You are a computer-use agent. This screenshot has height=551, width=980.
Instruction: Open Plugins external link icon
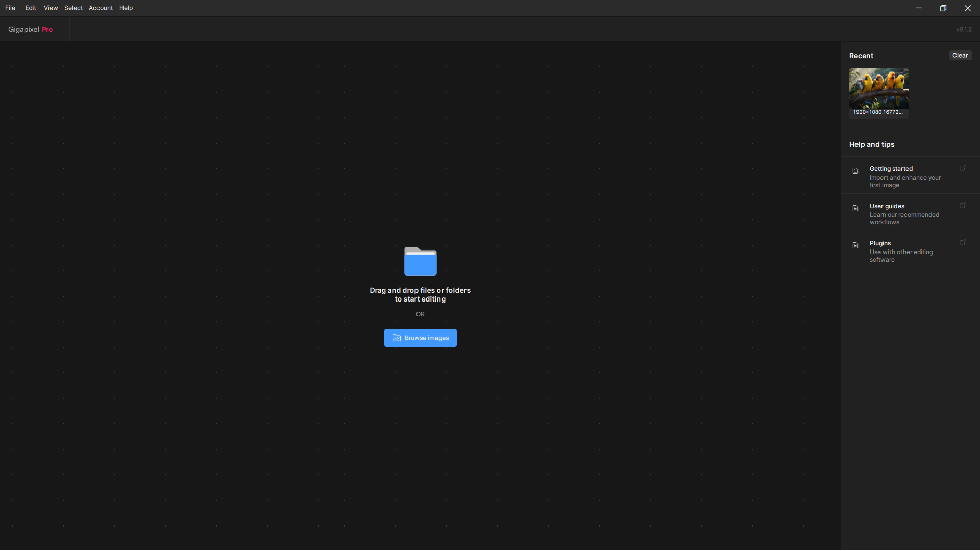point(963,242)
